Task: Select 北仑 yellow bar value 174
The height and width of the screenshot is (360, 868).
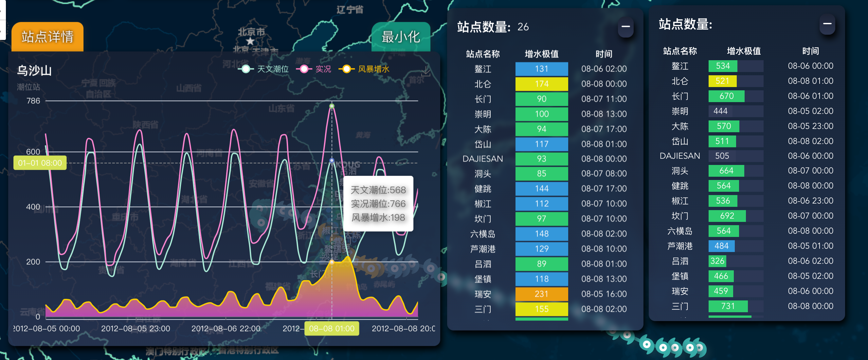Action: coord(541,84)
